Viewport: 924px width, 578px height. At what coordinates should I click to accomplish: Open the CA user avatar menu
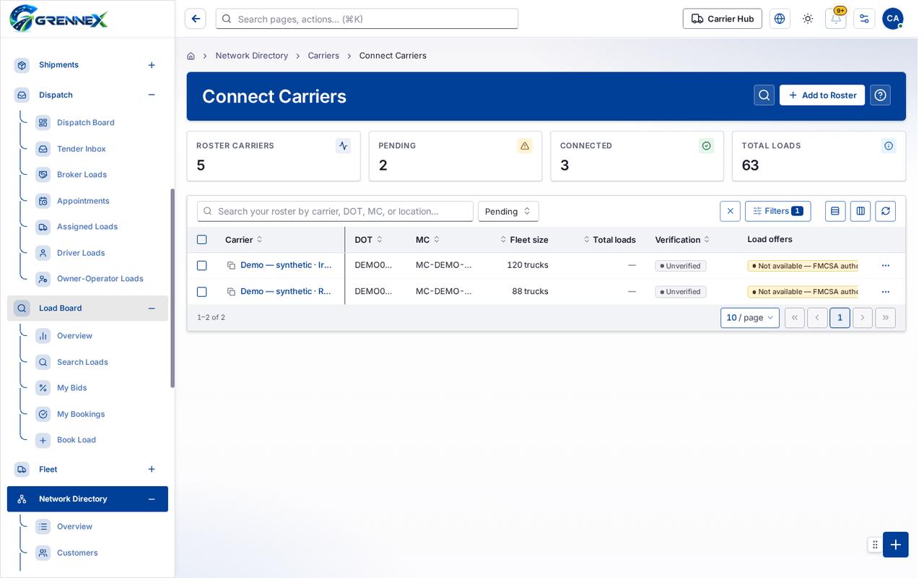tap(893, 19)
